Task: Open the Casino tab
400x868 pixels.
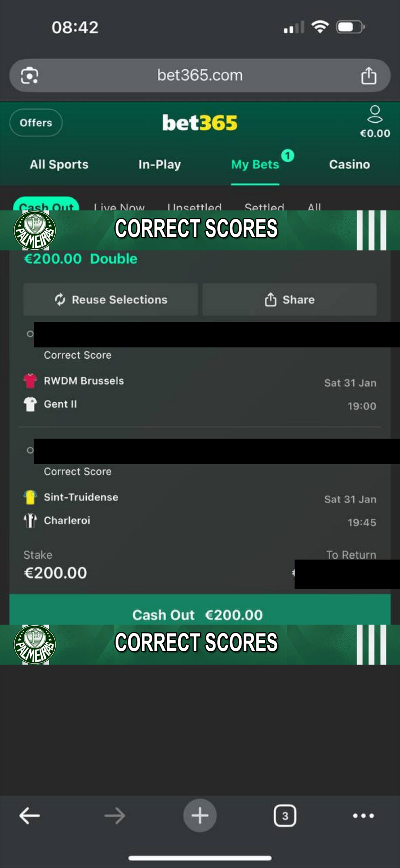Action: tap(349, 164)
